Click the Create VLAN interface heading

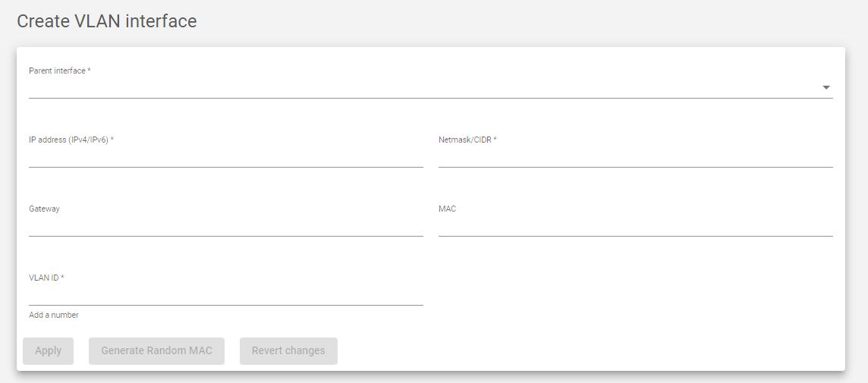click(107, 21)
